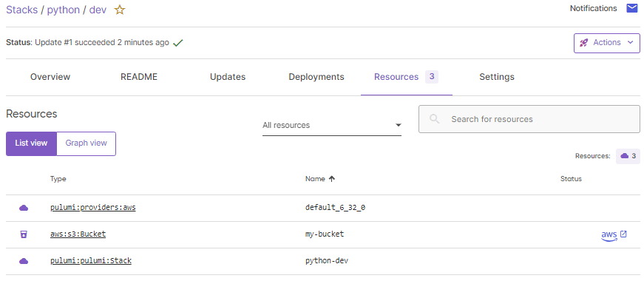Click the Notifications label

[x=593, y=8]
